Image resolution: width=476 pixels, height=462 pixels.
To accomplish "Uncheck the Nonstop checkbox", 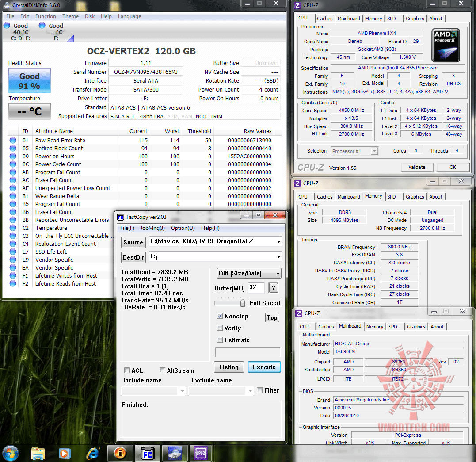I will click(x=220, y=316).
